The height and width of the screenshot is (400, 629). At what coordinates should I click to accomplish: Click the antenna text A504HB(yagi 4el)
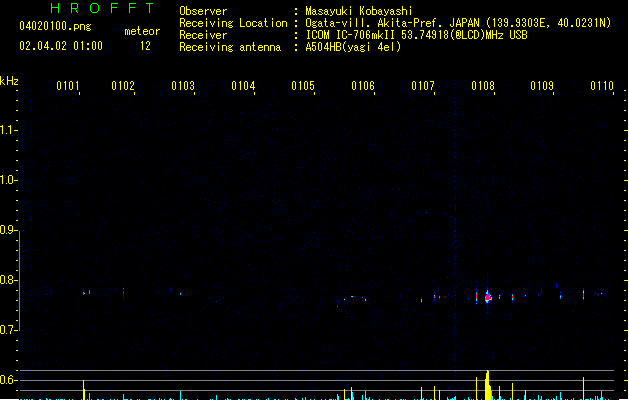pos(353,47)
